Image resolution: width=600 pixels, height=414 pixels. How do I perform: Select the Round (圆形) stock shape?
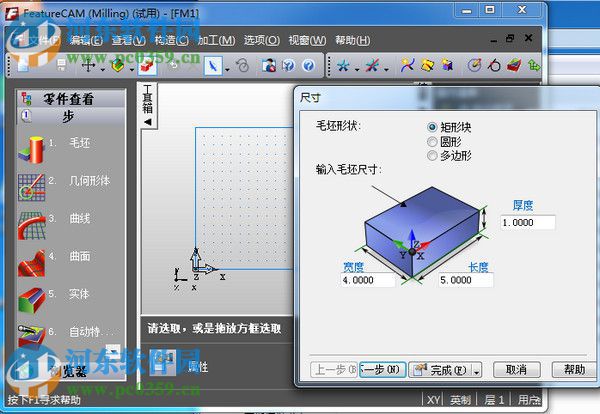pyautogui.click(x=432, y=142)
